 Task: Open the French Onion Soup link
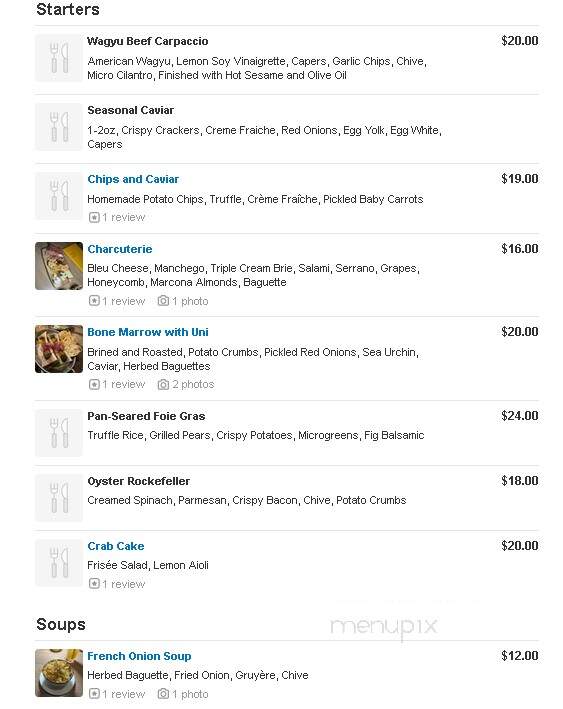click(139, 656)
